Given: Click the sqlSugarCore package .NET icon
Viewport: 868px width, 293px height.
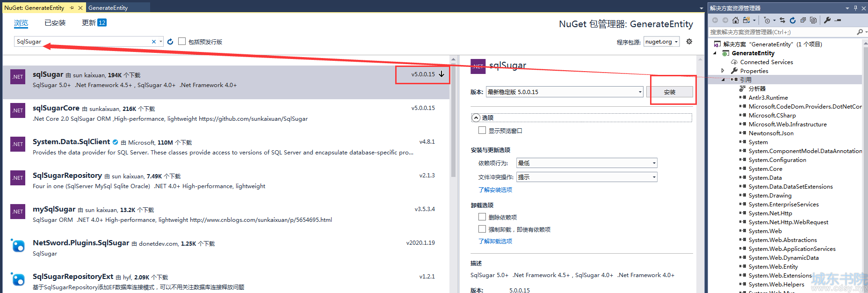Looking at the screenshot, I should (x=18, y=110).
